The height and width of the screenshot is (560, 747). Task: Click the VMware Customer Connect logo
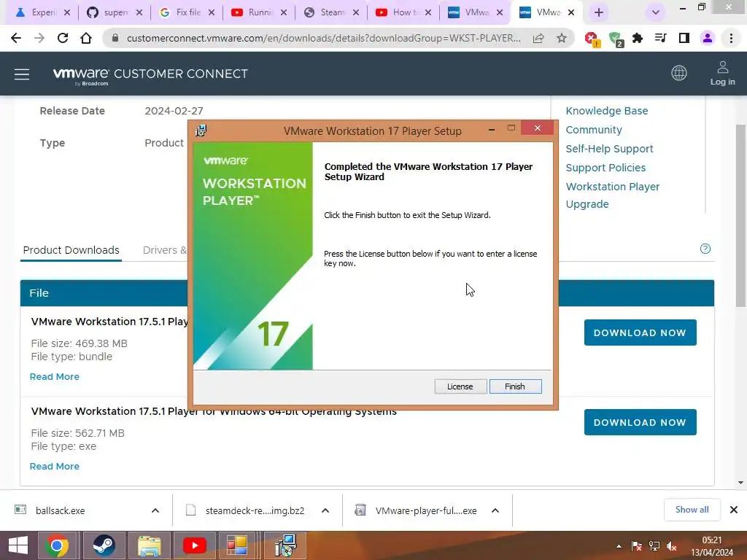150,74
